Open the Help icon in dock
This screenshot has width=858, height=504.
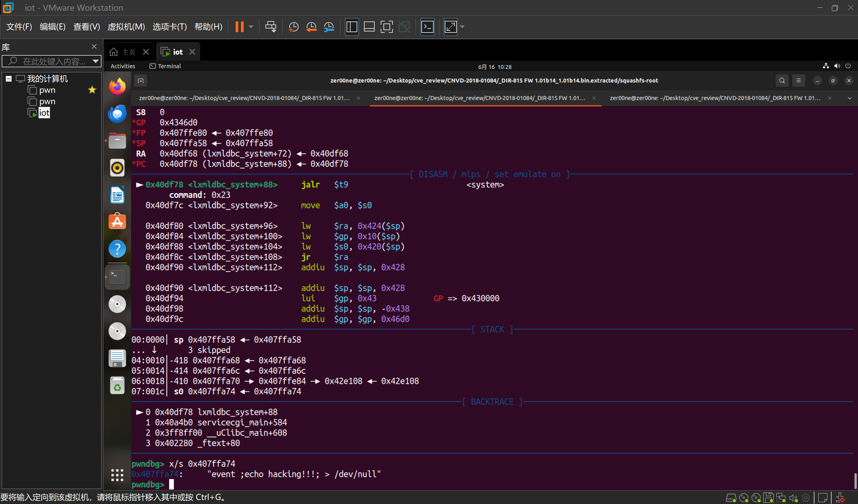pyautogui.click(x=117, y=249)
